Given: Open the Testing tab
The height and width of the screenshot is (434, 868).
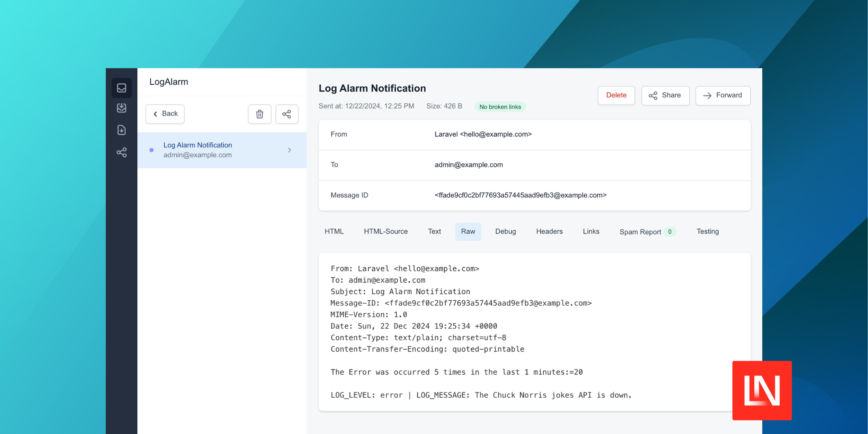Looking at the screenshot, I should [x=707, y=232].
